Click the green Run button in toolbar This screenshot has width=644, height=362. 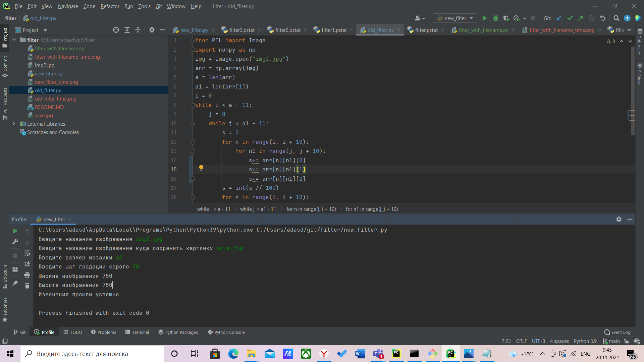pyautogui.click(x=485, y=18)
